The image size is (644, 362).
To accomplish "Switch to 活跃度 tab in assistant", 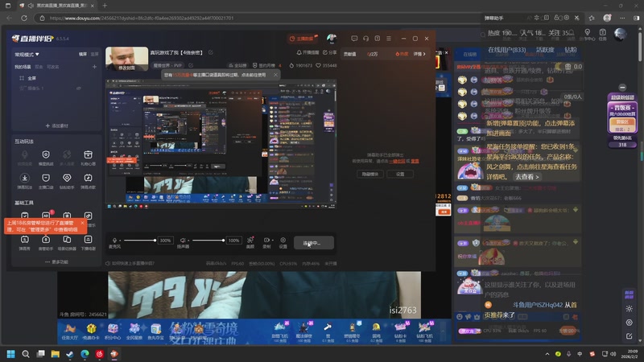I will pos(545,50).
